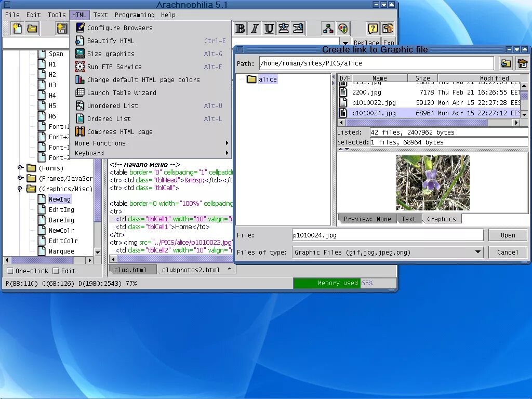
Task: Click the Open folder toolbar icon
Action: tap(32, 29)
